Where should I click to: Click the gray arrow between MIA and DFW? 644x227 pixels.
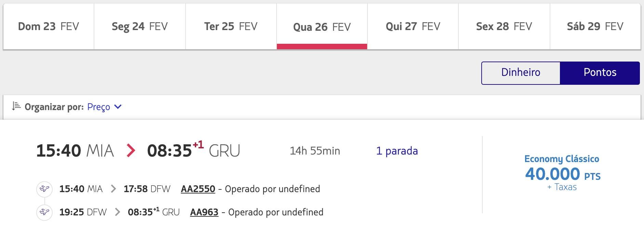113,189
